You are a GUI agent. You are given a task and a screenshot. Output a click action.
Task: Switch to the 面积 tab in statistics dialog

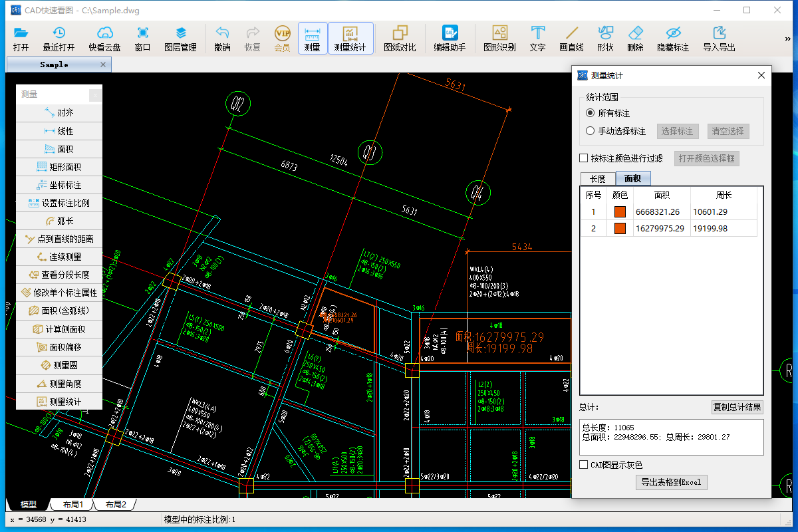click(633, 178)
